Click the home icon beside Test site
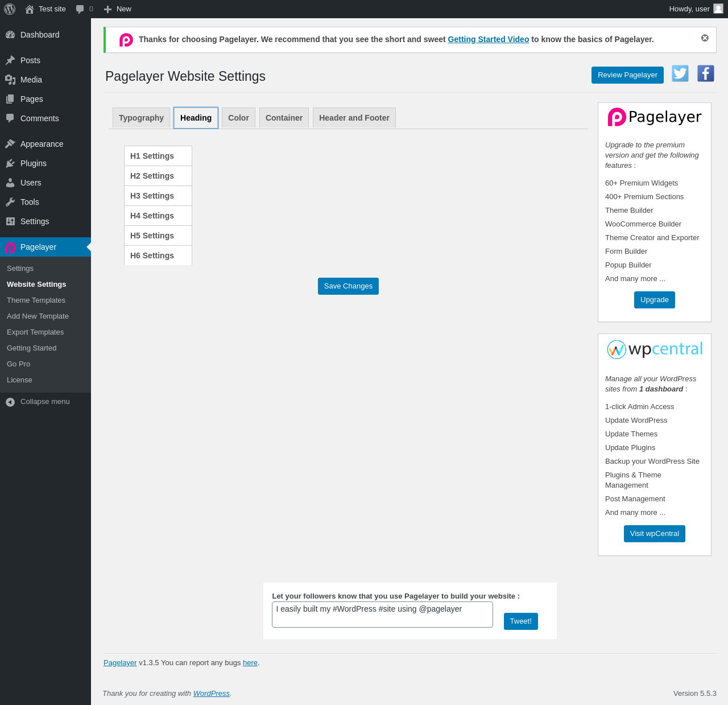Screen dimensions: 728x705 pos(30,9)
